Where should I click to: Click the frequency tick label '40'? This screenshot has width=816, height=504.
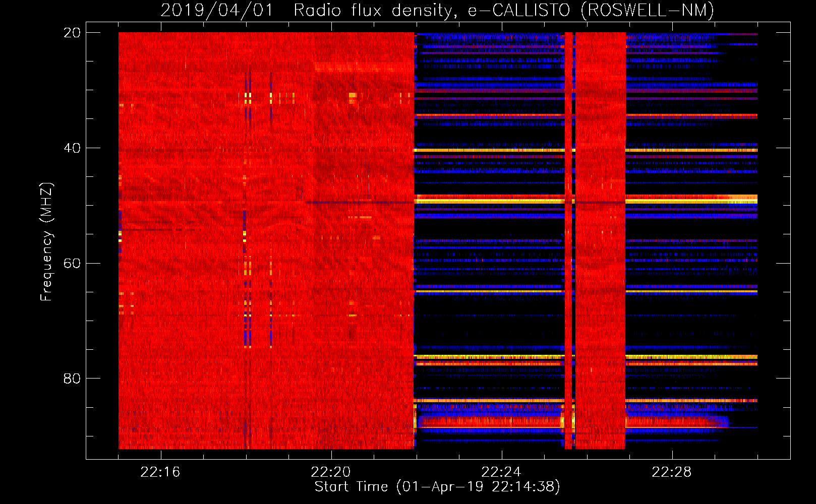pyautogui.click(x=72, y=148)
